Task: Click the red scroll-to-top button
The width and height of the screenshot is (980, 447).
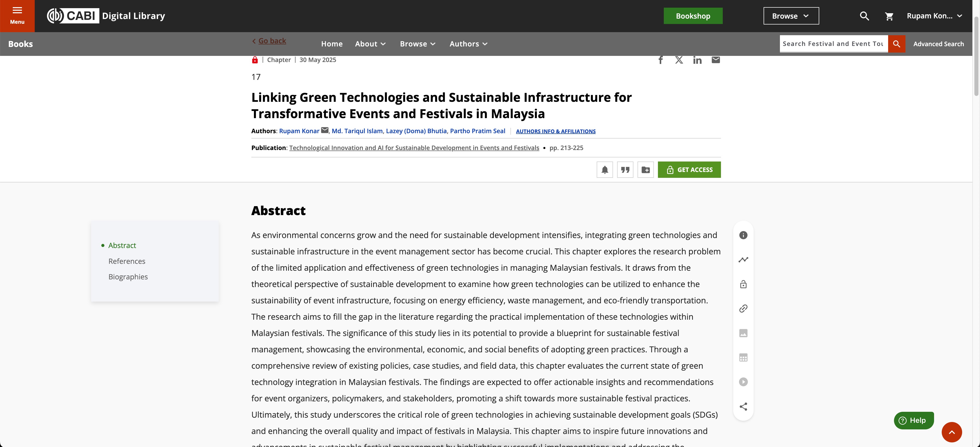Action: coord(951,432)
